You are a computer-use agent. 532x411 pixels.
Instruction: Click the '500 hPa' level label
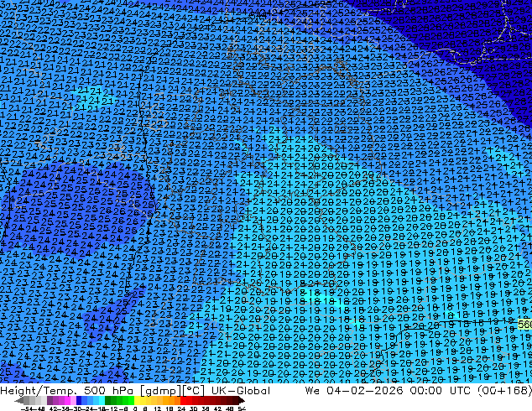[x=110, y=391]
